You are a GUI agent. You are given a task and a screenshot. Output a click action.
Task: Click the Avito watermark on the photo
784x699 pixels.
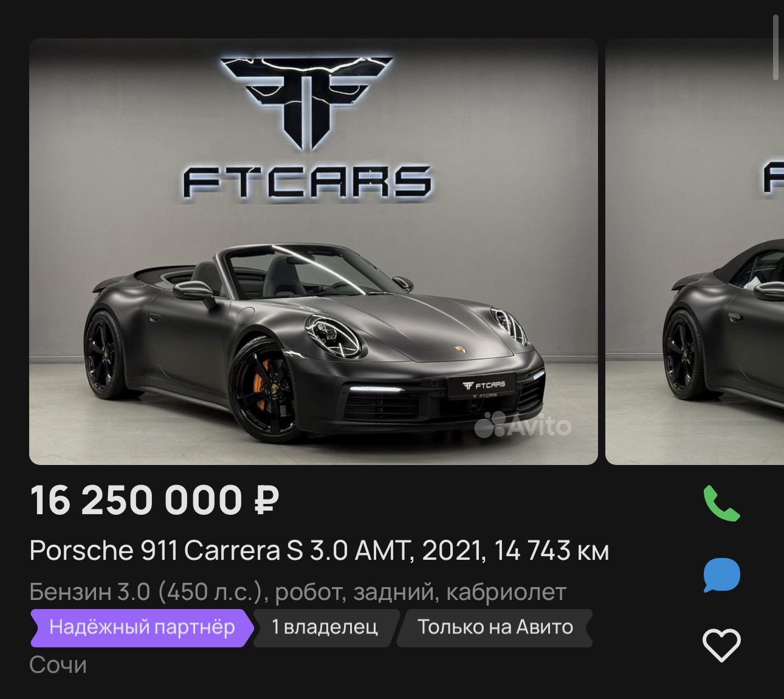[523, 425]
